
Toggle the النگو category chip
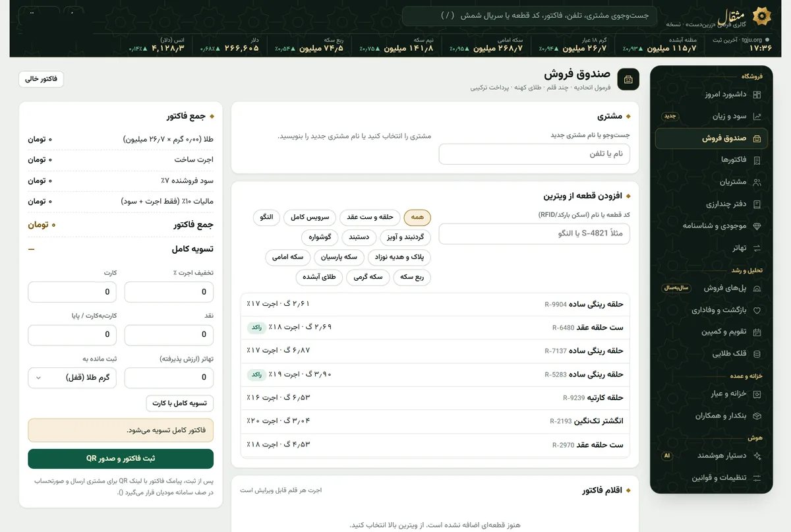[x=267, y=218]
